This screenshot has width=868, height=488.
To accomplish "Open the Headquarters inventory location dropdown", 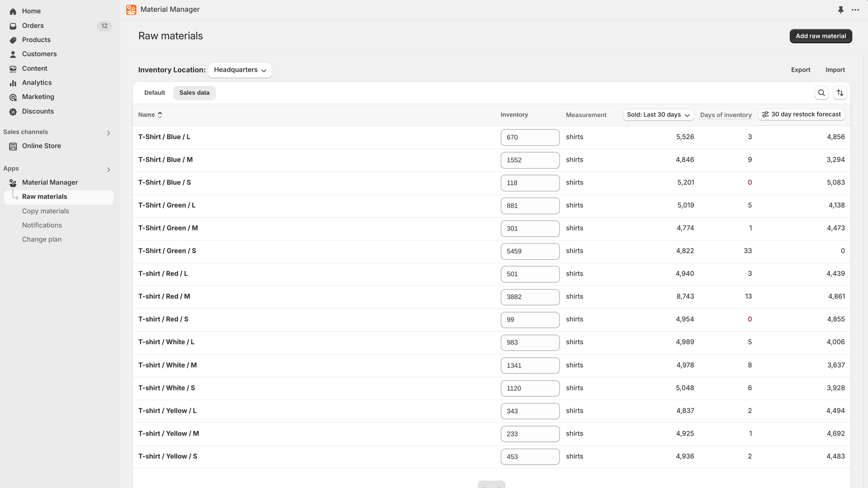I will click(240, 70).
